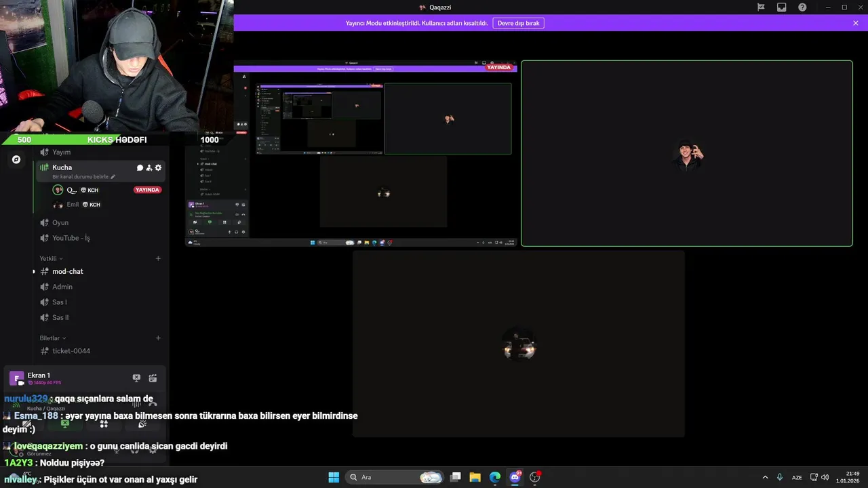This screenshot has width=868, height=488.
Task: Open Discord from the taskbar
Action: coord(515,477)
